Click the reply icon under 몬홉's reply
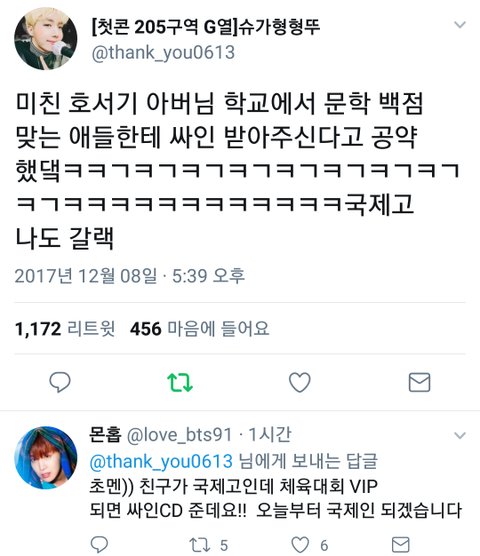The height and width of the screenshot is (556, 480). 99,544
